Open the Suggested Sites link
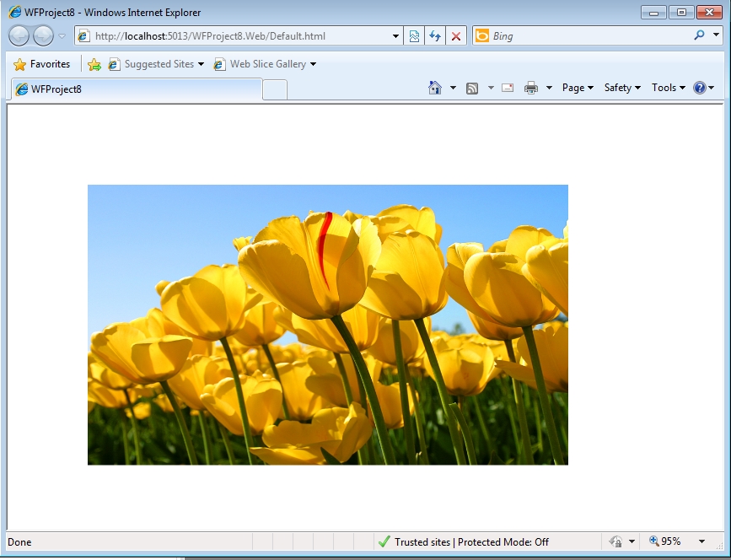Viewport: 731px width, 560px height. pyautogui.click(x=159, y=64)
